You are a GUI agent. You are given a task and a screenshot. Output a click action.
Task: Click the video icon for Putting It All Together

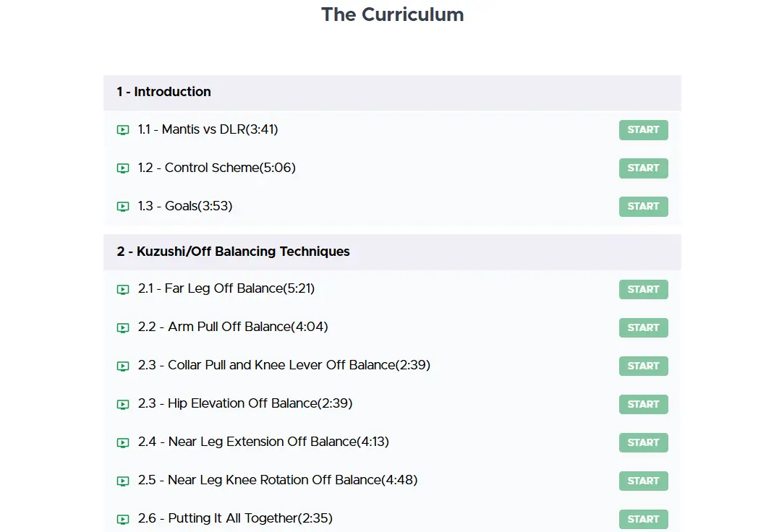coord(123,519)
